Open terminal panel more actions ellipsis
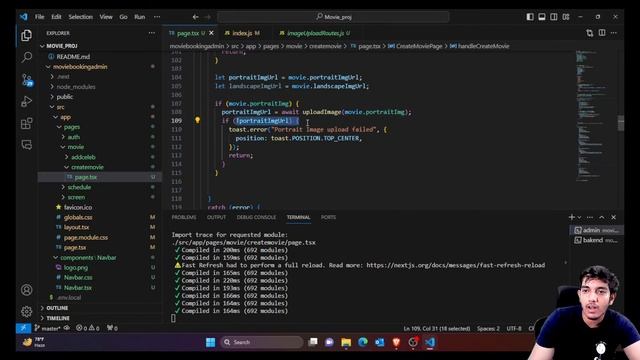Viewport: 640px width, 360px height. point(590,217)
